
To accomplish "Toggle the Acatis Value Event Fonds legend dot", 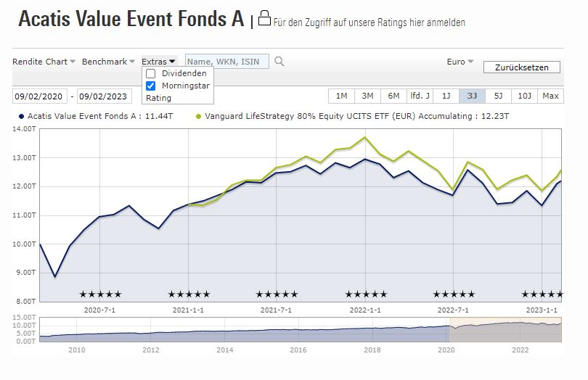I will click(x=21, y=117).
